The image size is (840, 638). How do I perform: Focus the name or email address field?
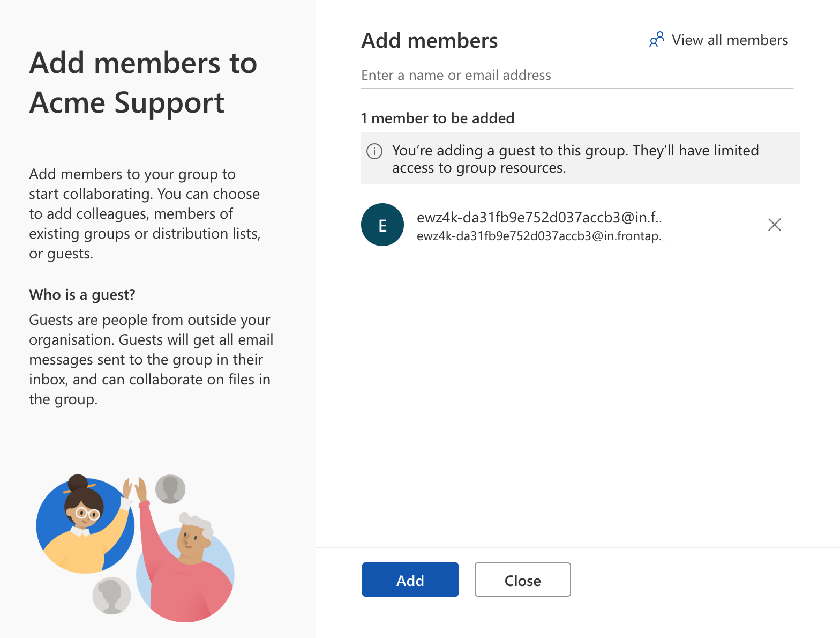577,76
